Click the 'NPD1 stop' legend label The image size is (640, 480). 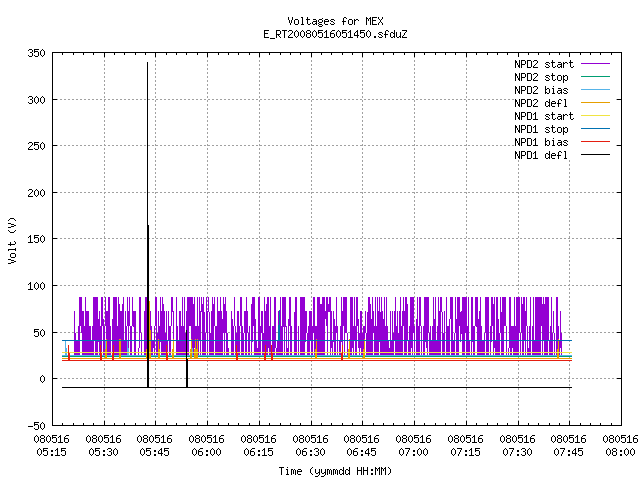541,129
